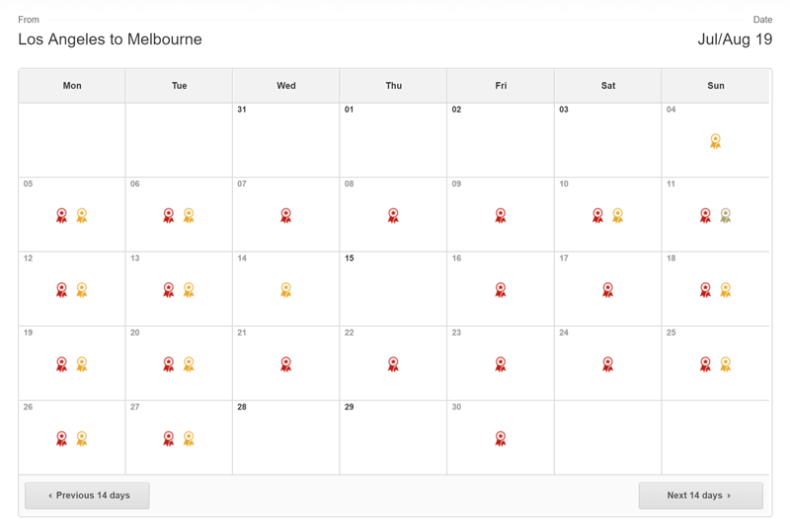Select the empty date cell 15
790x532 pixels.
393,288
